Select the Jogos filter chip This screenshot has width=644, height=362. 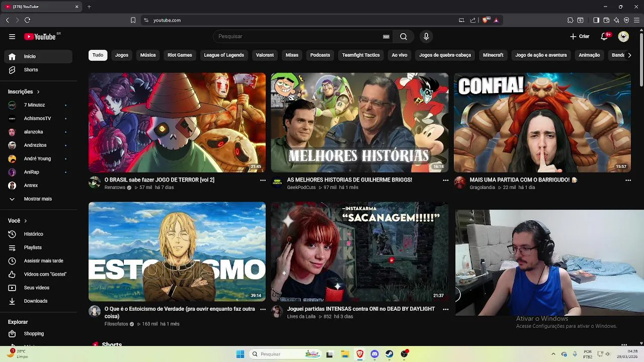tap(122, 55)
